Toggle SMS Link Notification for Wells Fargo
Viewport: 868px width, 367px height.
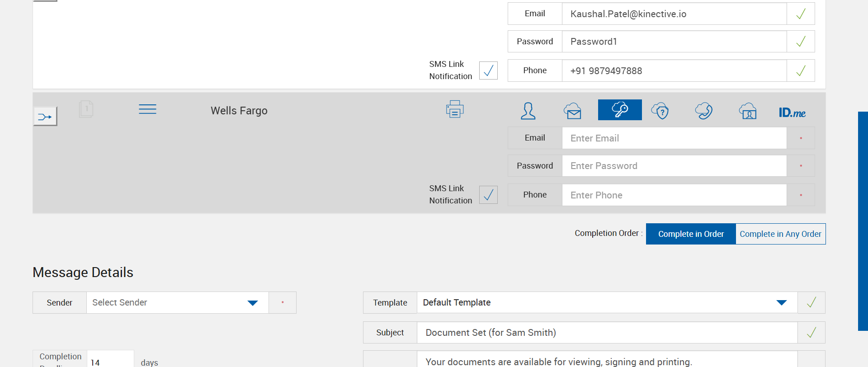coord(488,195)
